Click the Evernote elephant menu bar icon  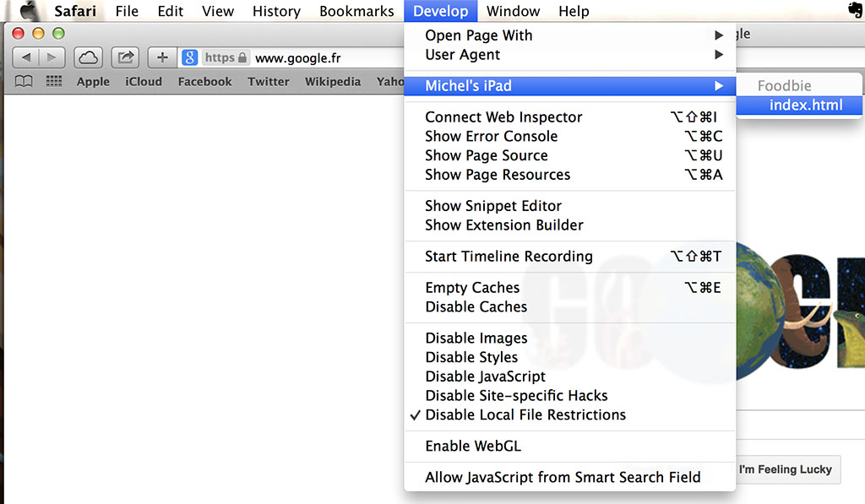pyautogui.click(x=853, y=11)
